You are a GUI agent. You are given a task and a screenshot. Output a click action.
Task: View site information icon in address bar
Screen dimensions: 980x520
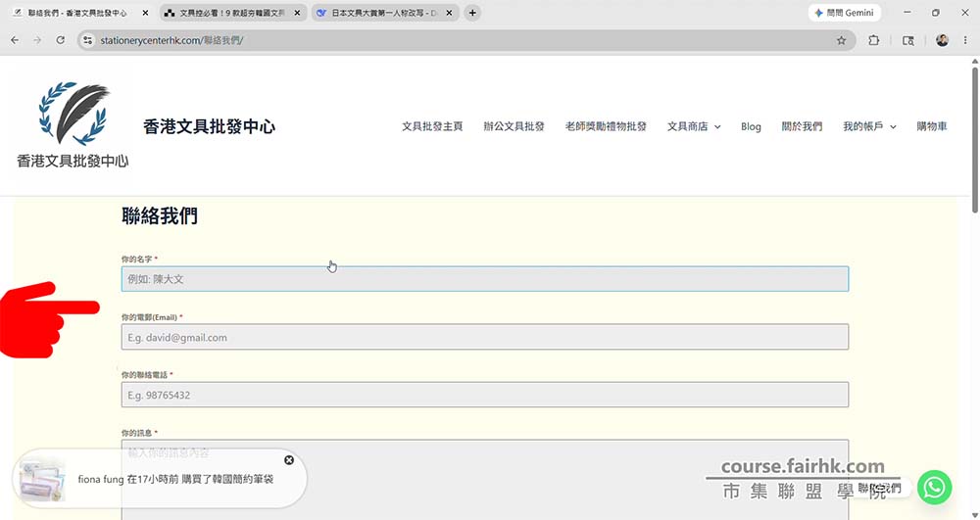(88, 40)
